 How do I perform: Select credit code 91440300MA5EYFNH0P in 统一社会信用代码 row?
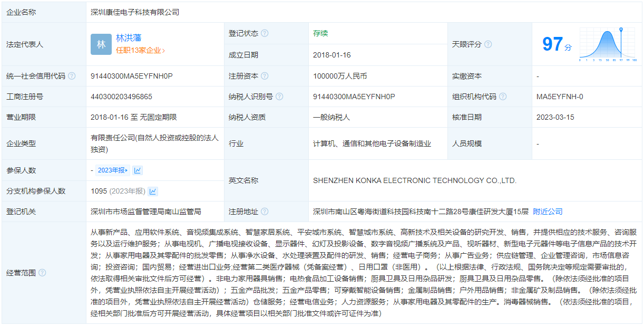click(x=132, y=76)
